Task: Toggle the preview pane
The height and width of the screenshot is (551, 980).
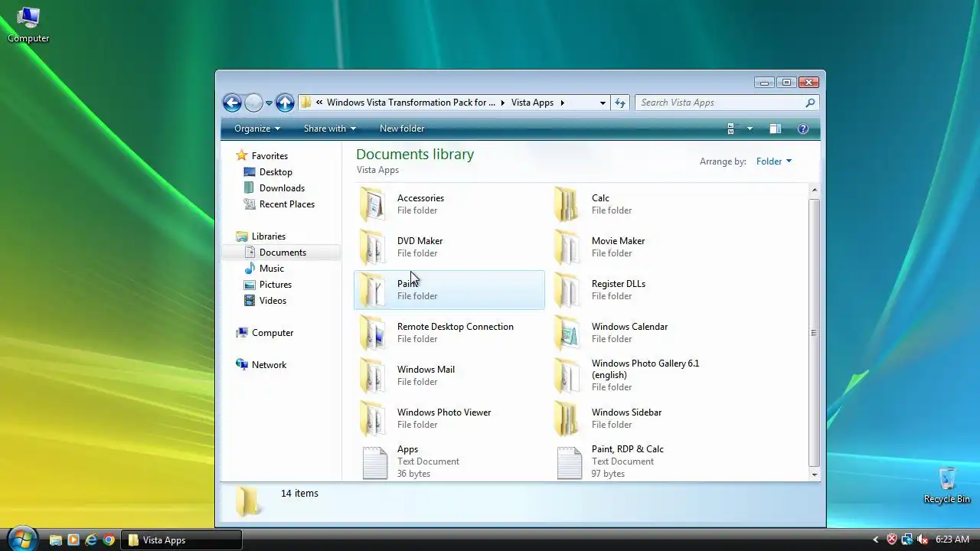Action: click(x=775, y=129)
